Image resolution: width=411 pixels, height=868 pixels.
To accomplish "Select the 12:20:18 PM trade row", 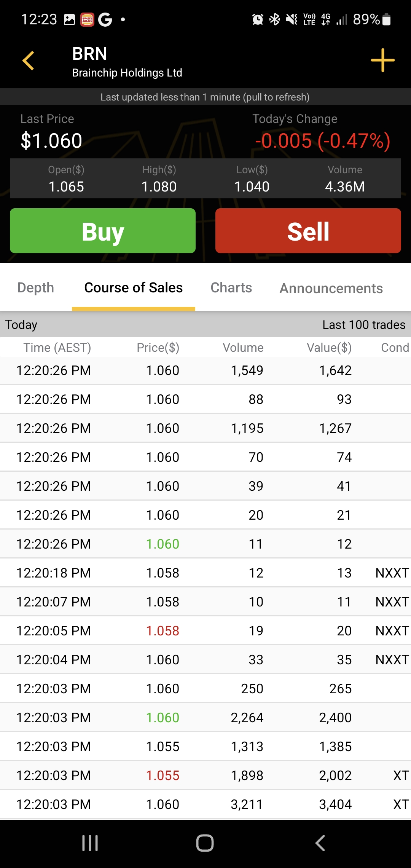I will pyautogui.click(x=205, y=573).
